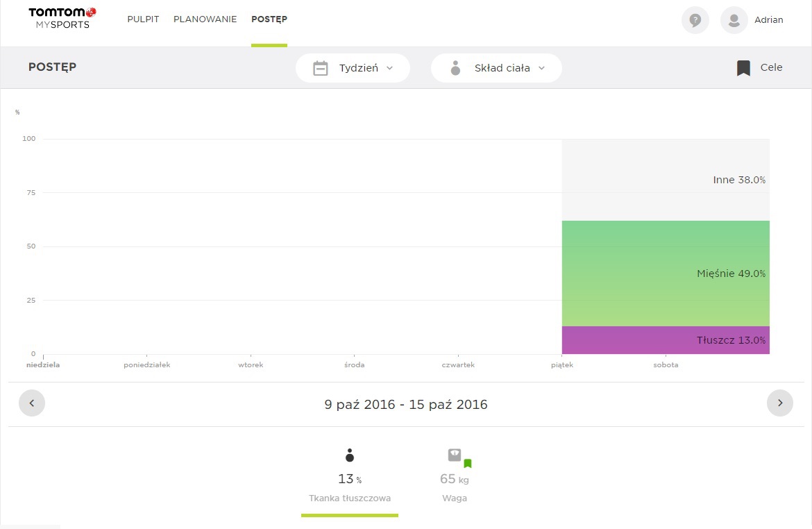
Task: Open the user avatar icon
Action: 734,20
